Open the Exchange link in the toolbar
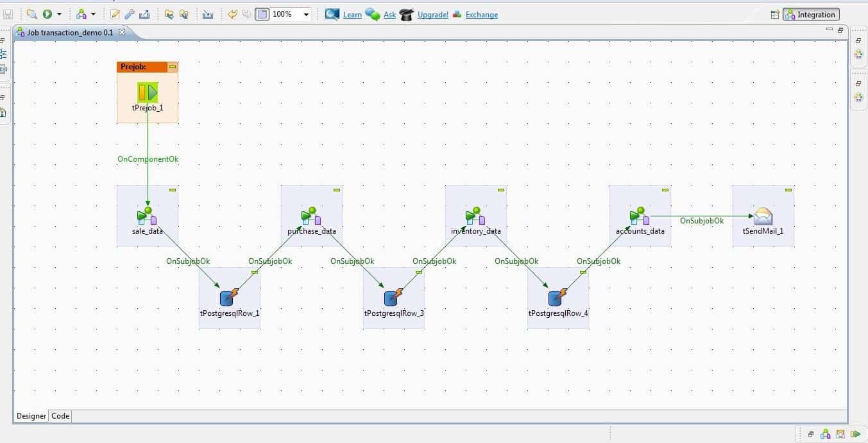The width and height of the screenshot is (868, 443). (x=482, y=14)
